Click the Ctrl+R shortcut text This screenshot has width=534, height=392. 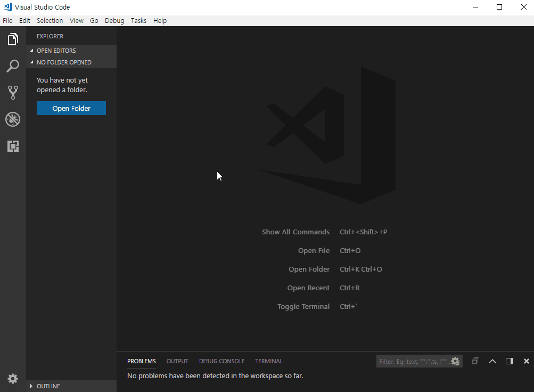[x=349, y=288]
